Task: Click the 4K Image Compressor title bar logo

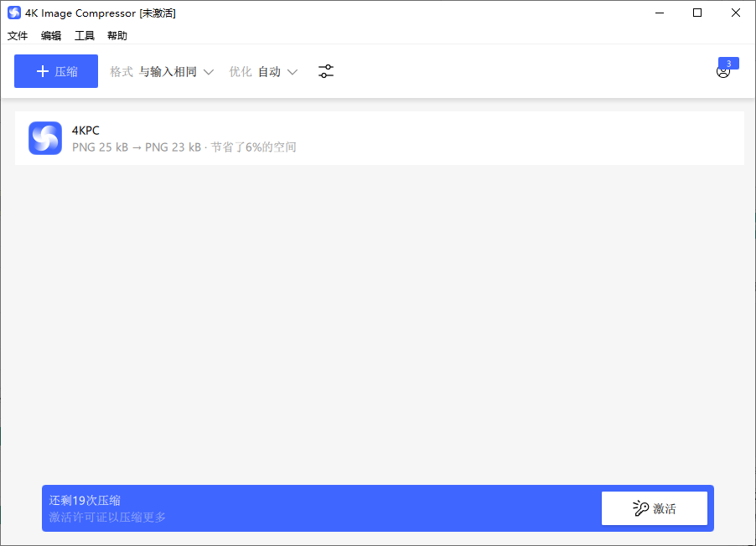Action: (x=14, y=13)
